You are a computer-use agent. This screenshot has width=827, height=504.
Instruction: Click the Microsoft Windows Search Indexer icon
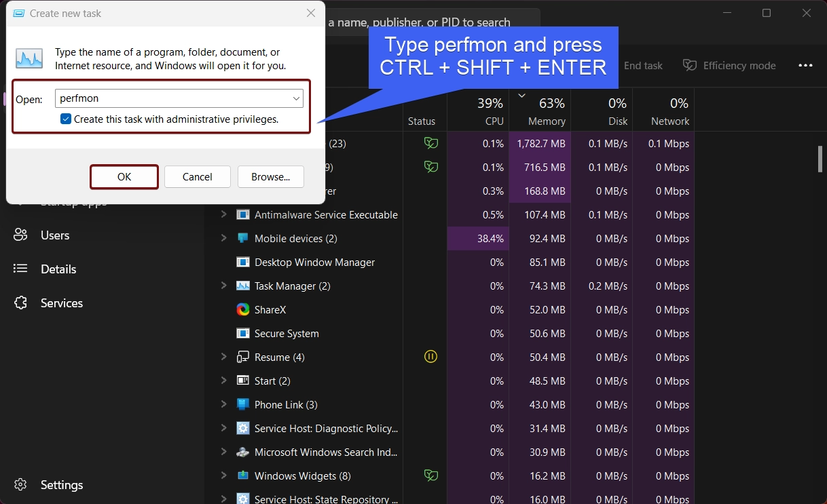242,452
